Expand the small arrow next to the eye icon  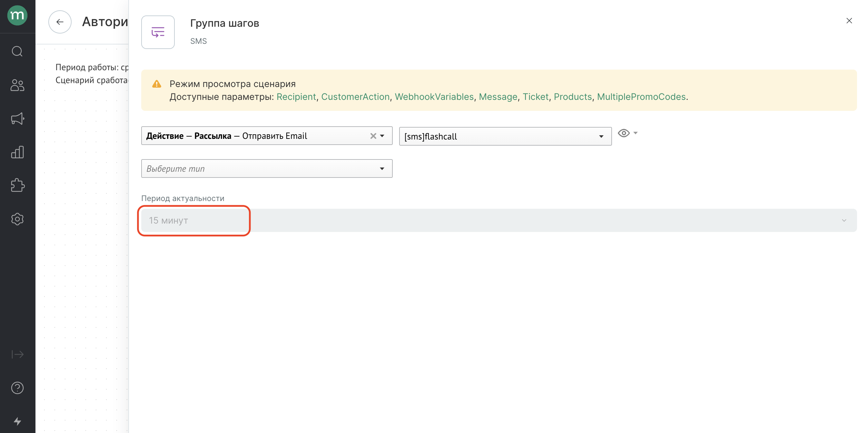pos(636,133)
